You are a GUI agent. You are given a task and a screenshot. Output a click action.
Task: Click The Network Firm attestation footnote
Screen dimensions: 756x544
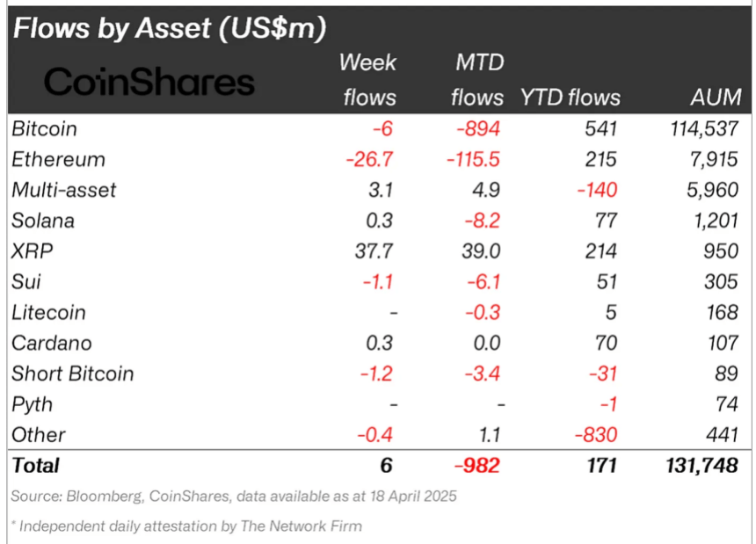pyautogui.click(x=186, y=526)
